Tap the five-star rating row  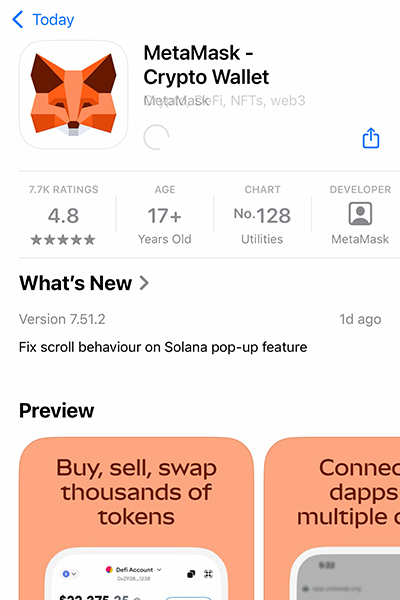point(63,240)
